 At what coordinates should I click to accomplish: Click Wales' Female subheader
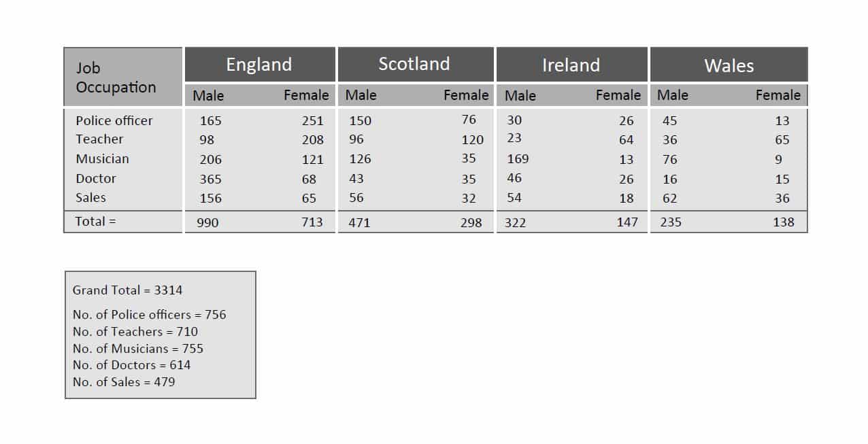(x=778, y=96)
